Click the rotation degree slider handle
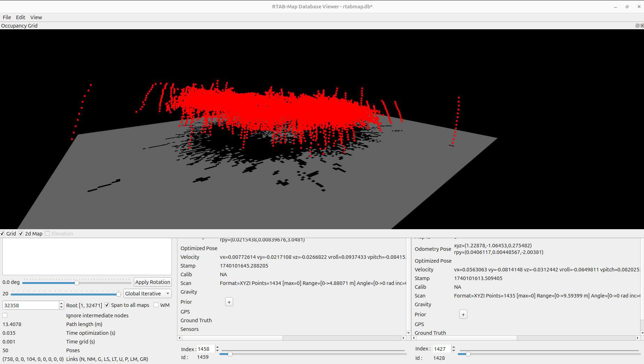 pyautogui.click(x=77, y=283)
